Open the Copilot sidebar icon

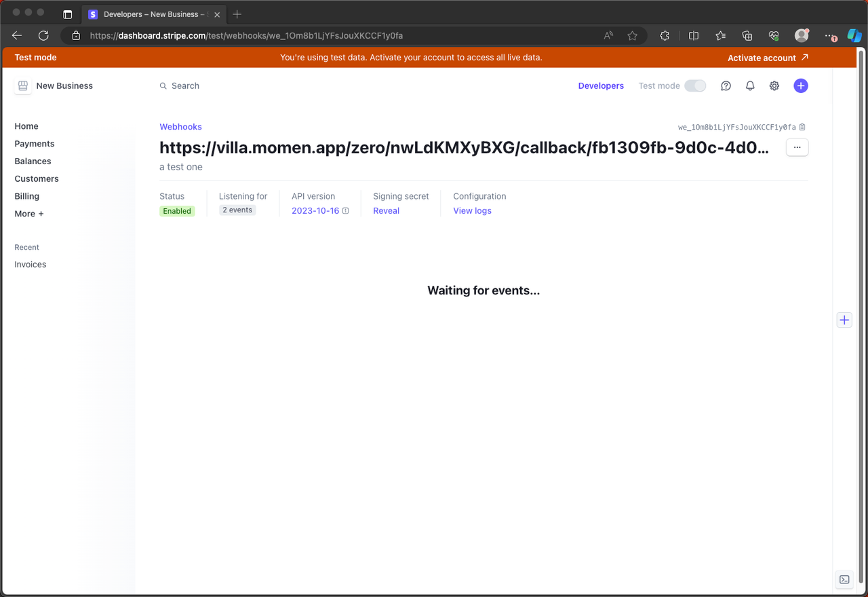(x=854, y=36)
